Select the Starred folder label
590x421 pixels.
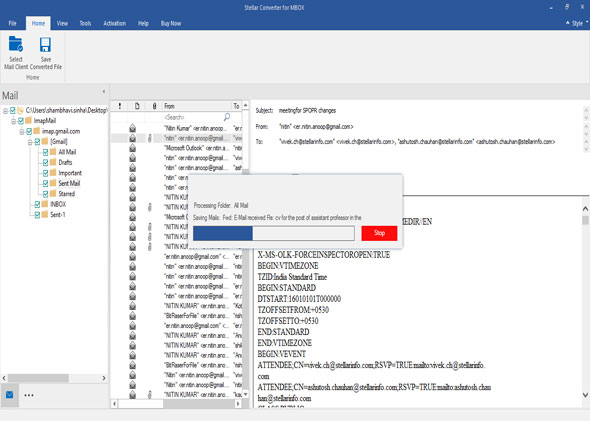pos(67,194)
